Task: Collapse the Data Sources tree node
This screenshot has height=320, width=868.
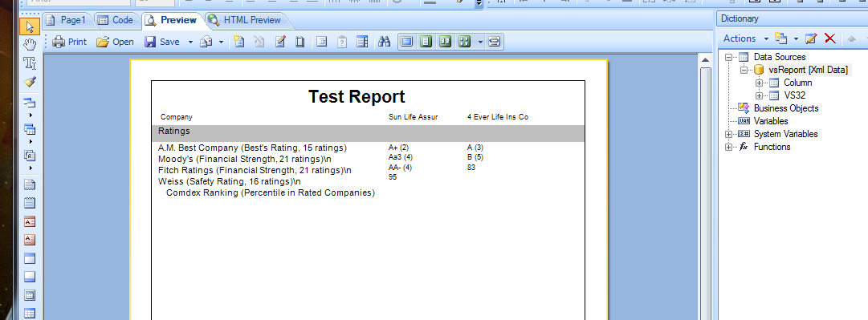Action: click(x=728, y=57)
